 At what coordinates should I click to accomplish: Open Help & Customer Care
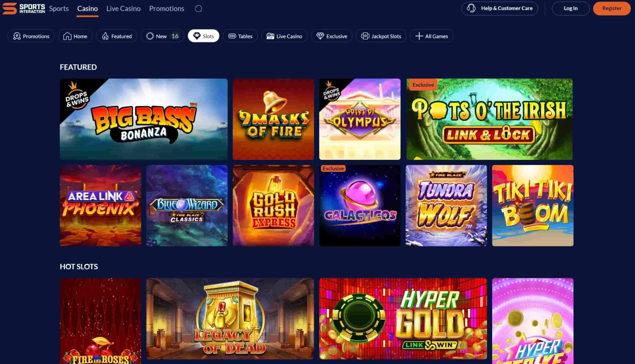(499, 9)
